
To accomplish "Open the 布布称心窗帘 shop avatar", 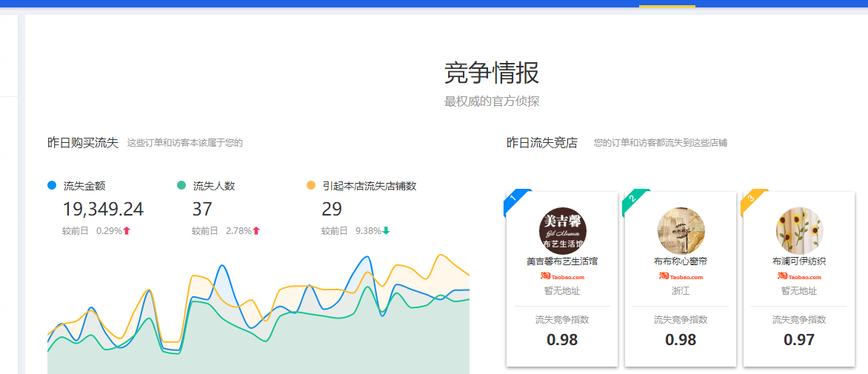I will [x=681, y=230].
